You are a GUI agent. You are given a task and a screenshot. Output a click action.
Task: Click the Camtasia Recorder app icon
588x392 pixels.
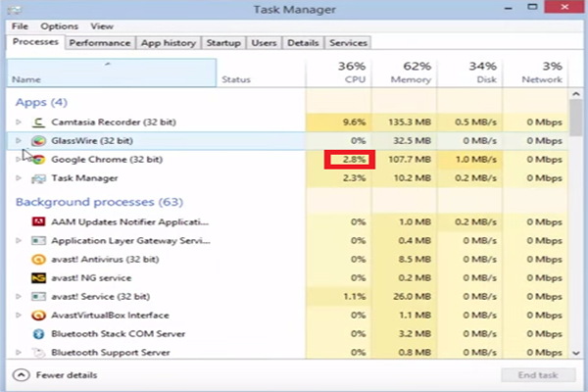click(38, 122)
